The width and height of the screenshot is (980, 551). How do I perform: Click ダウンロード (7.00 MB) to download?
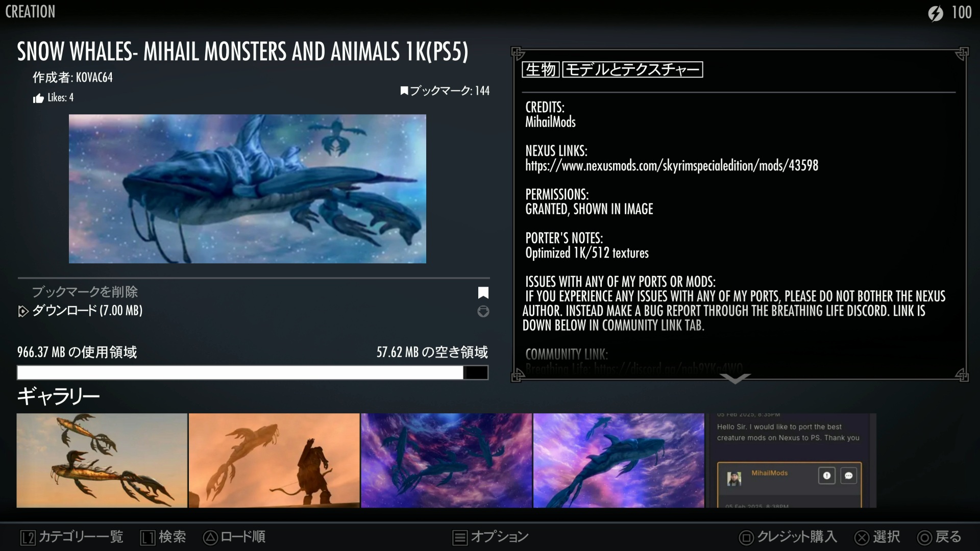87,310
